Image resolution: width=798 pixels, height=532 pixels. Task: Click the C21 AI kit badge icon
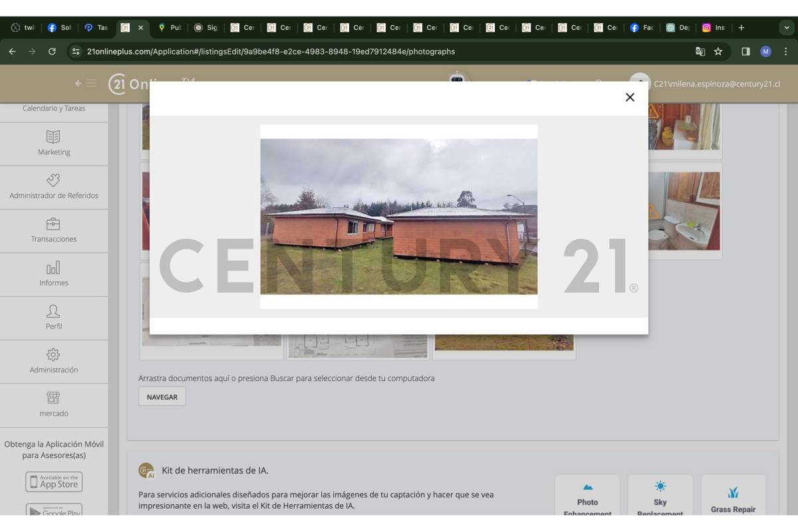146,471
